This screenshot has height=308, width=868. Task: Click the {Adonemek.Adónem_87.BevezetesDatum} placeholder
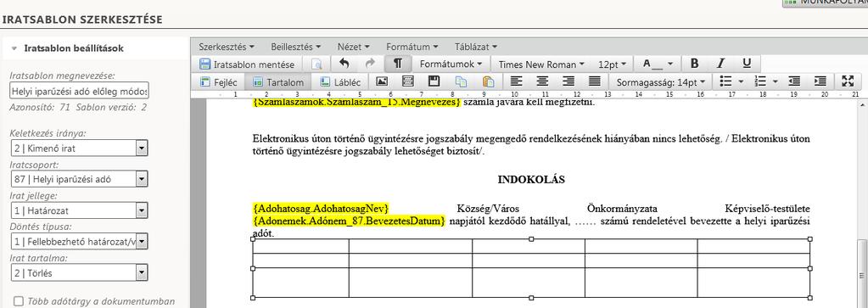click(x=349, y=221)
